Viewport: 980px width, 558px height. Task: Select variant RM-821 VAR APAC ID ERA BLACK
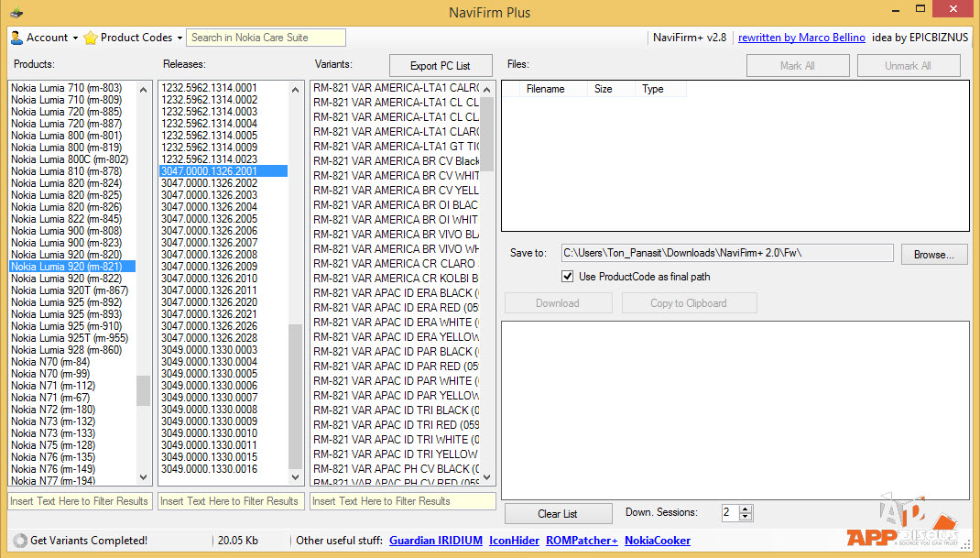[396, 293]
